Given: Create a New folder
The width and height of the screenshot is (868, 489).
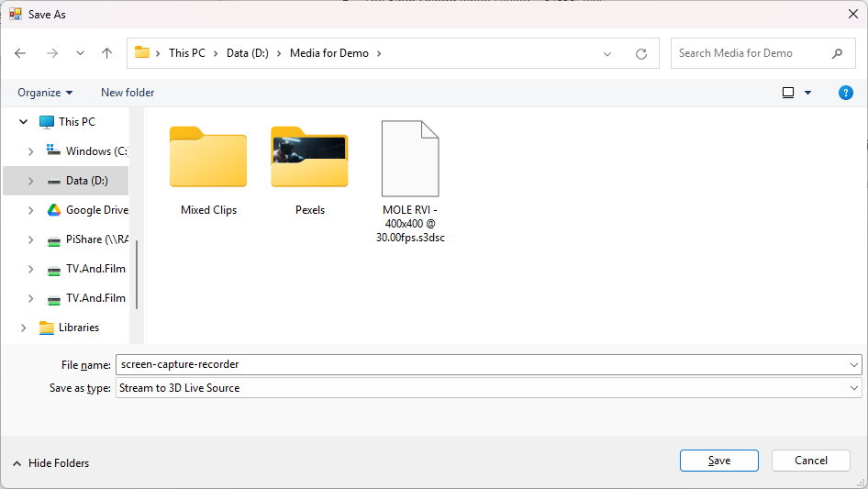Looking at the screenshot, I should pyautogui.click(x=128, y=93).
